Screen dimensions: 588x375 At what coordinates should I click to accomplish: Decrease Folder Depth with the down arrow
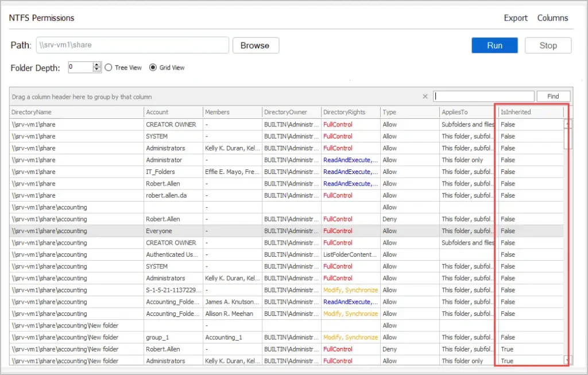tap(96, 69)
